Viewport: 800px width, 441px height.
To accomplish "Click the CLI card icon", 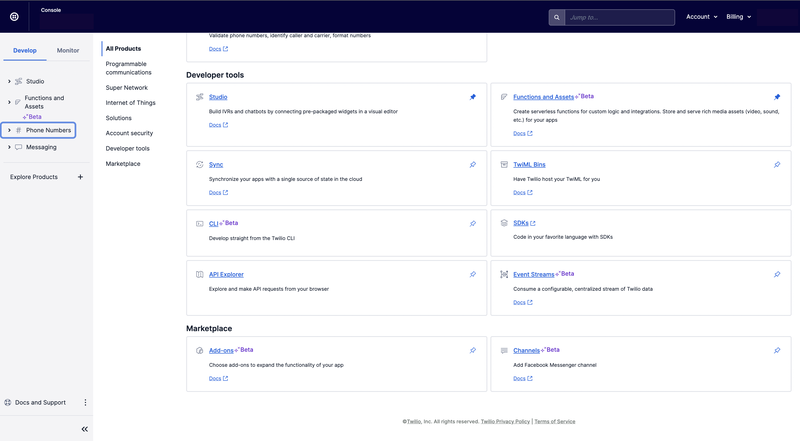I will click(199, 224).
